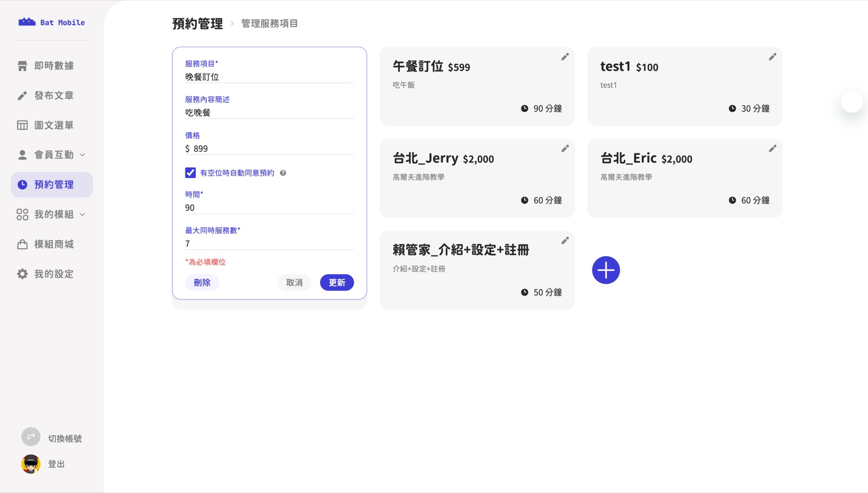Viewport: 868px width, 493px height.
Task: Click the user avatar next to 登出
Action: [31, 464]
